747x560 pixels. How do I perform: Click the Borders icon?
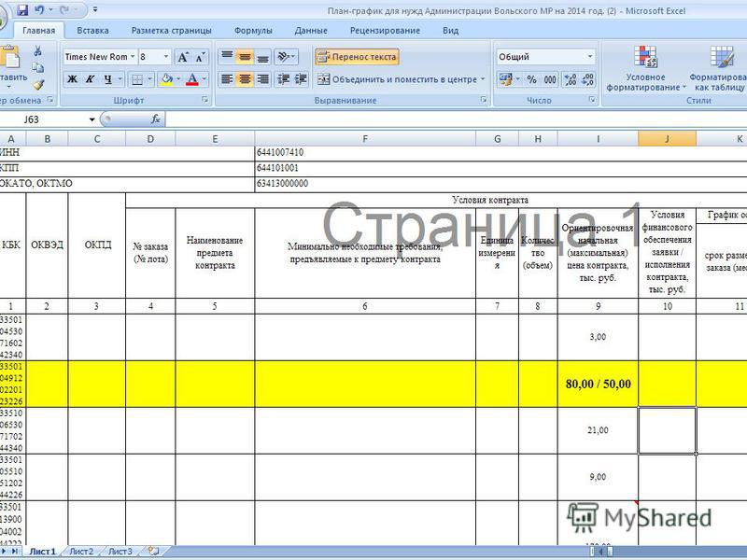(137, 79)
